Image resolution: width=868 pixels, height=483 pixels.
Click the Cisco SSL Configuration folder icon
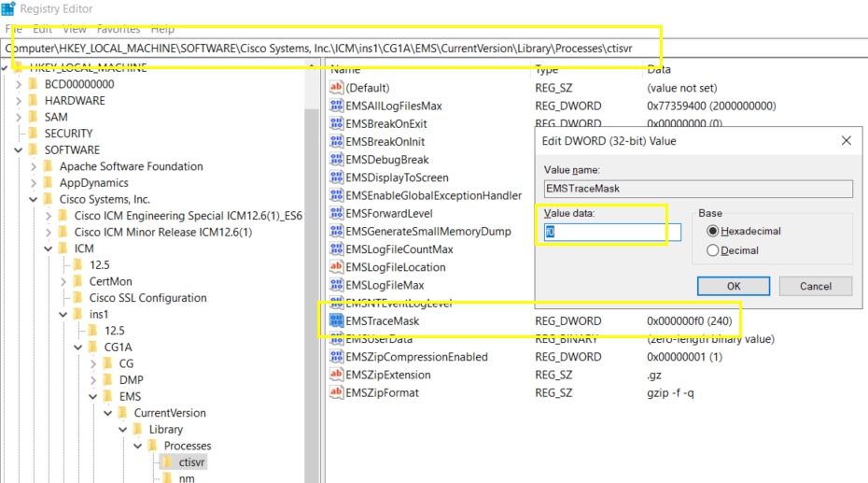click(x=78, y=297)
